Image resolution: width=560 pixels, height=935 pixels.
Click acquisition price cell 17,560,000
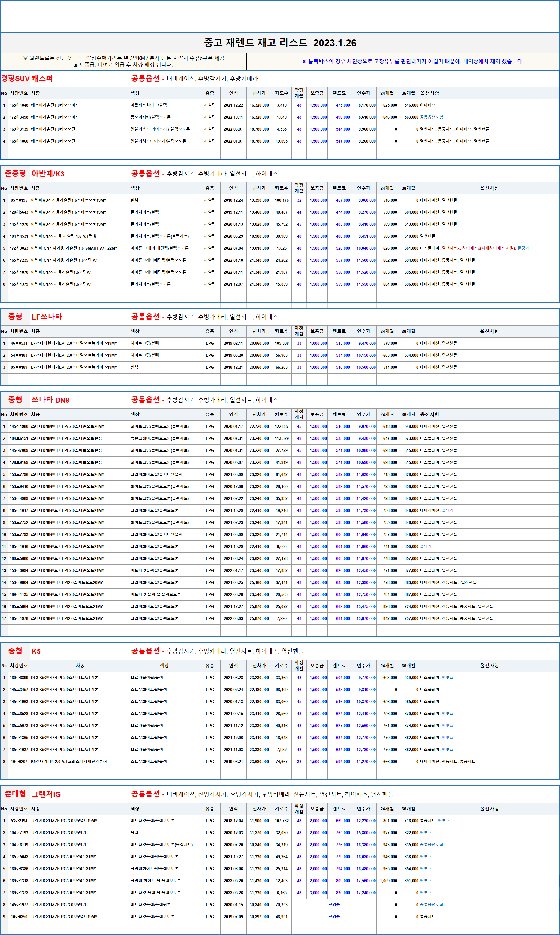pos(364,881)
